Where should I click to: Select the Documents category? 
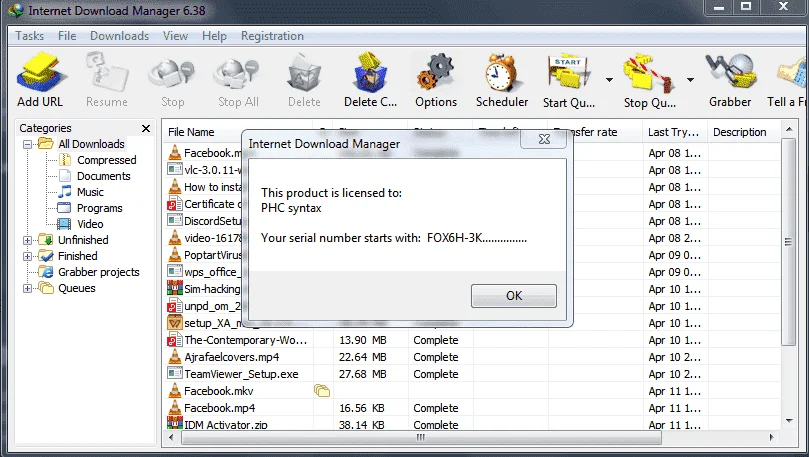[104, 176]
